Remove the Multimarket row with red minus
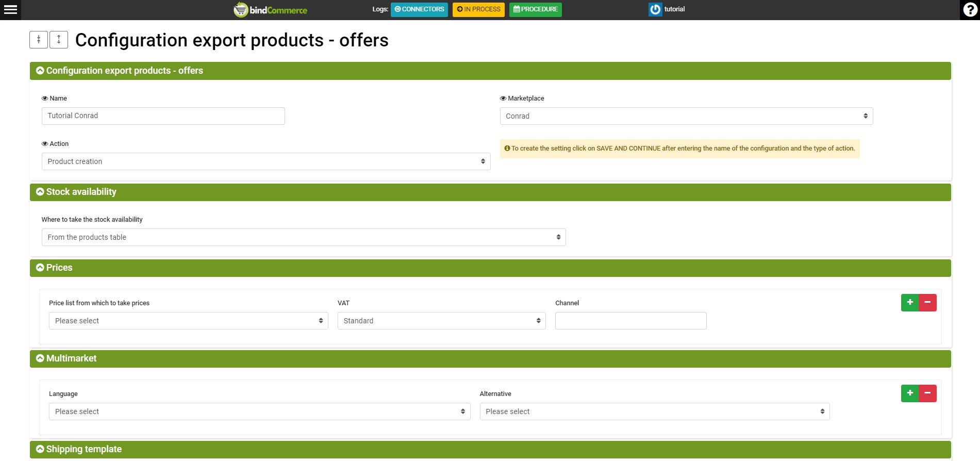Screen dimensions: 980x461 [927, 393]
